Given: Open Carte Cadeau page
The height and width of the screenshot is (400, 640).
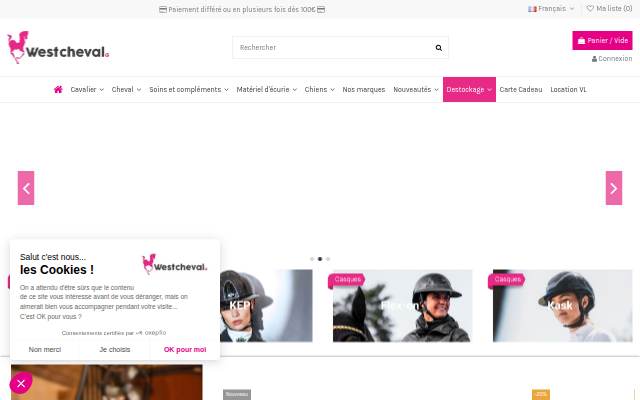Looking at the screenshot, I should tap(521, 89).
